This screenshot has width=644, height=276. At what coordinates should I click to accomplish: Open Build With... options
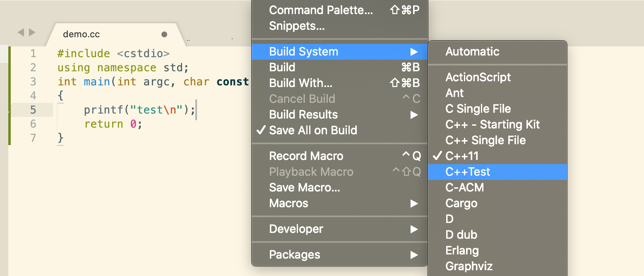301,83
